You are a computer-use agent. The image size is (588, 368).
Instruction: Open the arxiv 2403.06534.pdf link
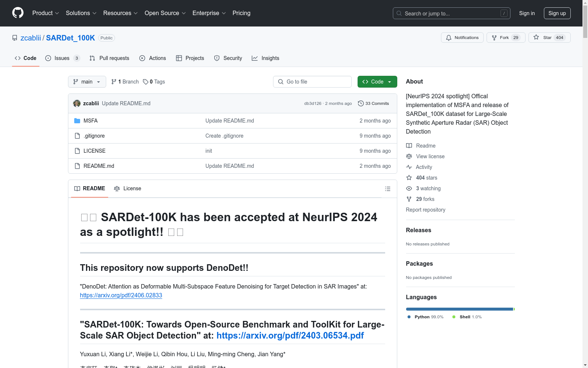coord(290,335)
